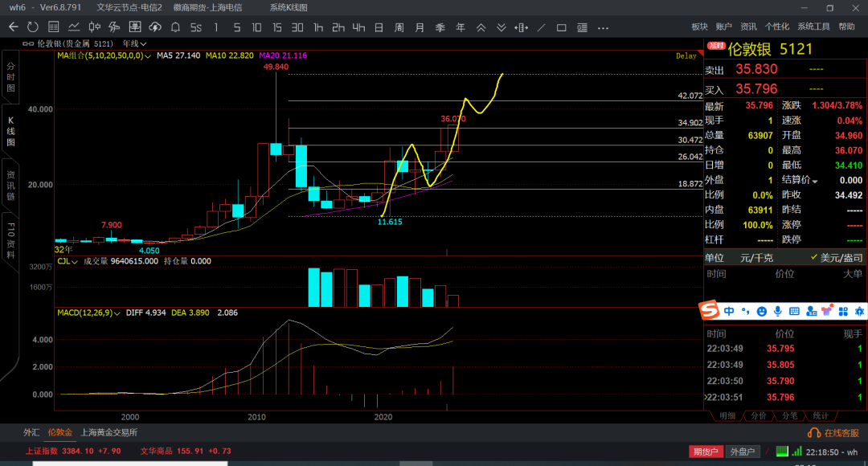Open the Sogou emoji face icon
Screen dimensions: 868x466
762,312
